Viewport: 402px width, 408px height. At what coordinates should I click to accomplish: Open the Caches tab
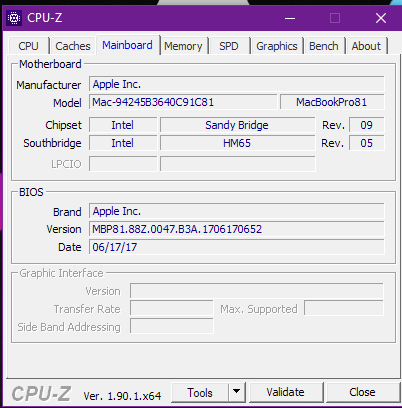73,46
